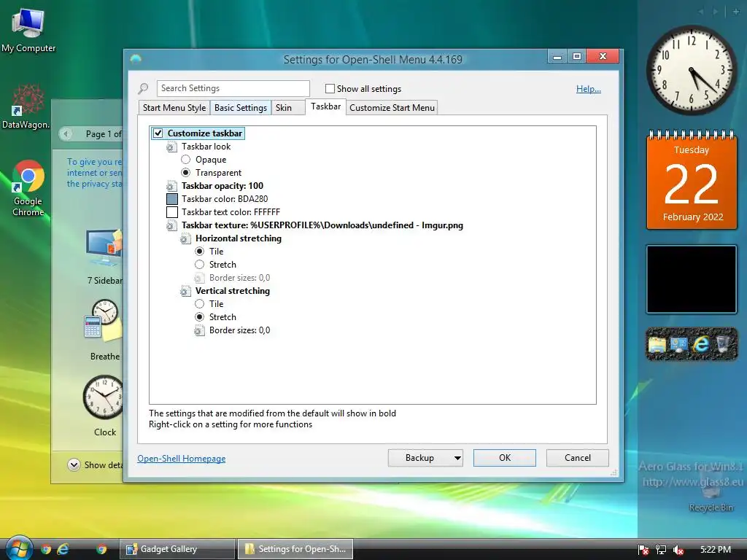Screen dimensions: 747x560
Task: Select the Breathe gadget in Gadget Gallery
Action: (x=105, y=330)
